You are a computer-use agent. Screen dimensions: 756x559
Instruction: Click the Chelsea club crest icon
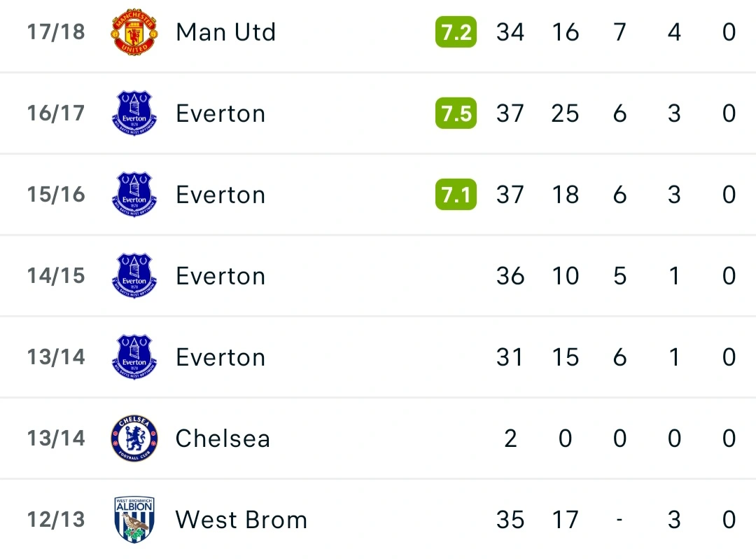coord(134,438)
